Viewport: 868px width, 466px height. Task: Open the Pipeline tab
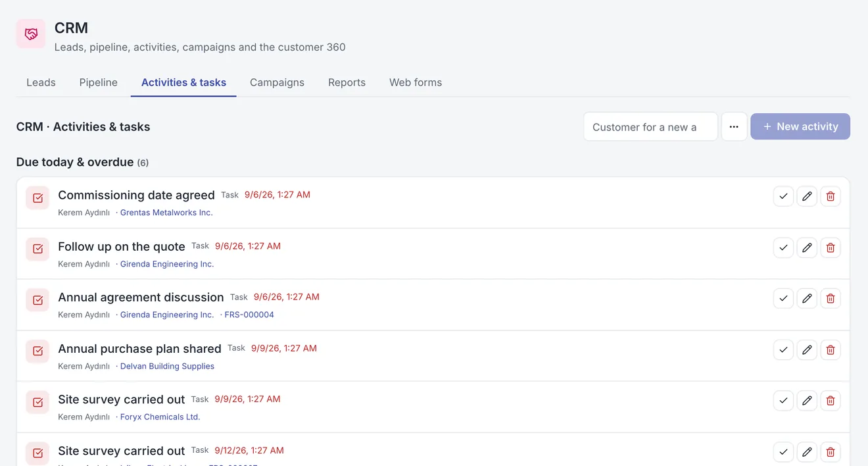(99, 82)
